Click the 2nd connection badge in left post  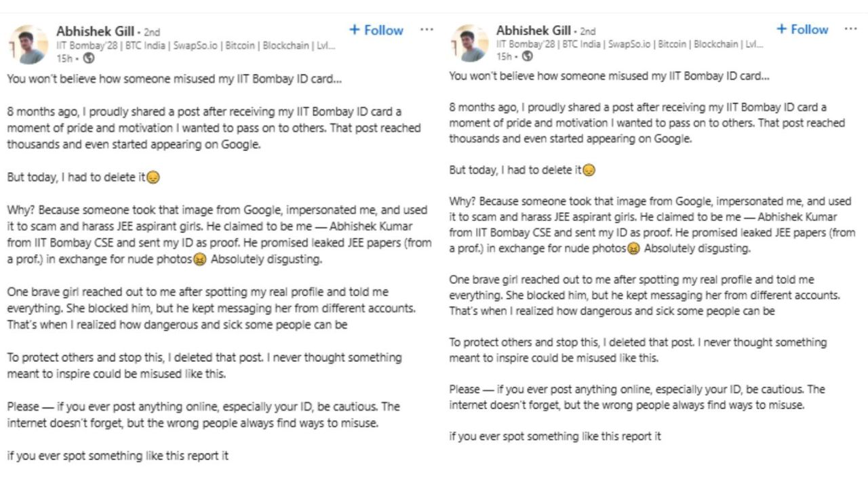pos(151,33)
